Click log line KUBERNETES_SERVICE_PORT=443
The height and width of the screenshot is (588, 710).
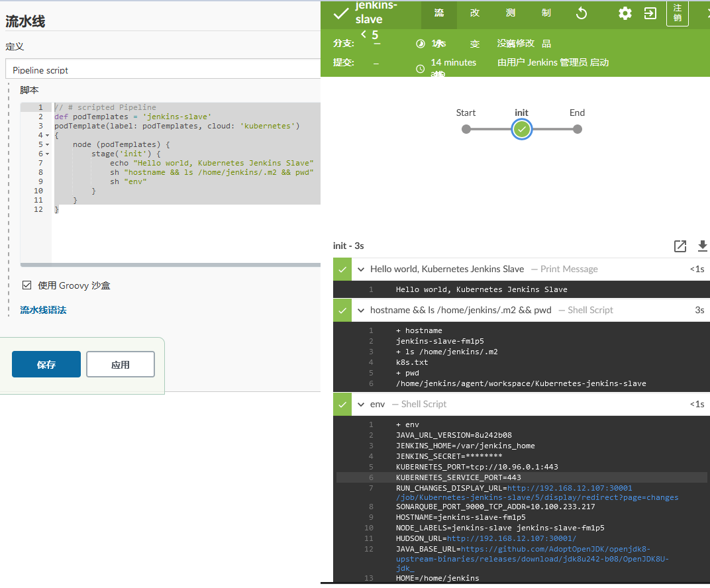458,477
